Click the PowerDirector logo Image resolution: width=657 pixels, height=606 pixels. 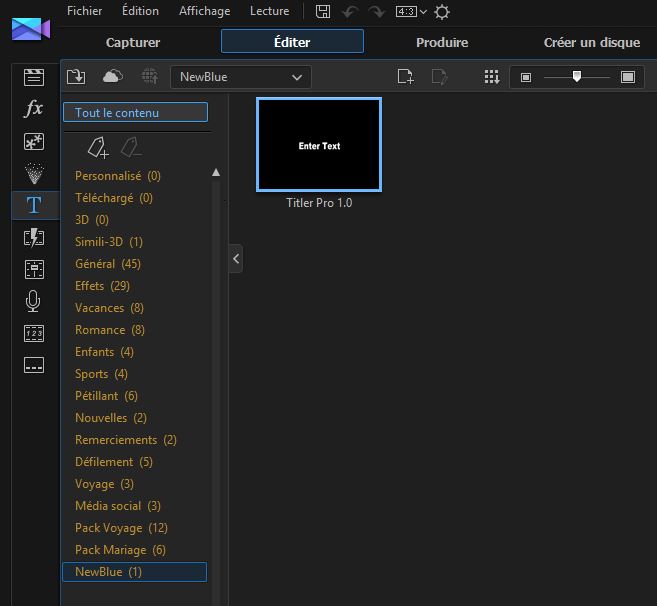tap(31, 29)
